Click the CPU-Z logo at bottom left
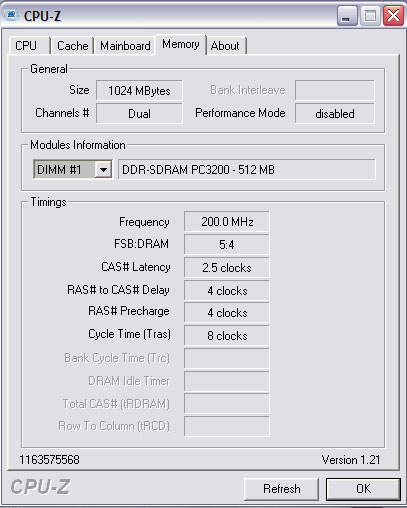The width and height of the screenshot is (407, 508). click(x=40, y=487)
